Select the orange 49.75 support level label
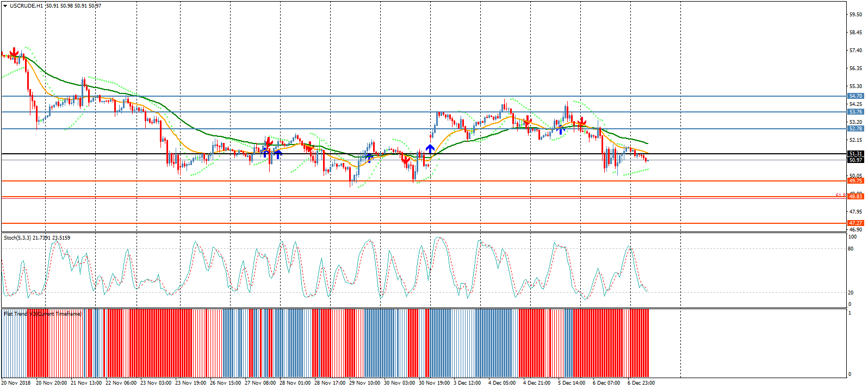This screenshot has width=868, height=389. click(x=855, y=181)
